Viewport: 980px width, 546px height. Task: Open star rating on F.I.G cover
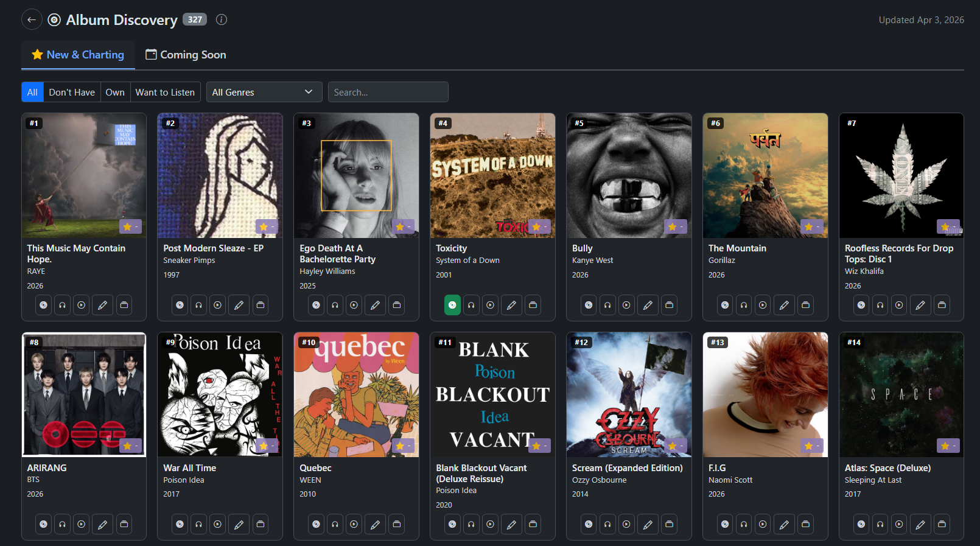812,446
